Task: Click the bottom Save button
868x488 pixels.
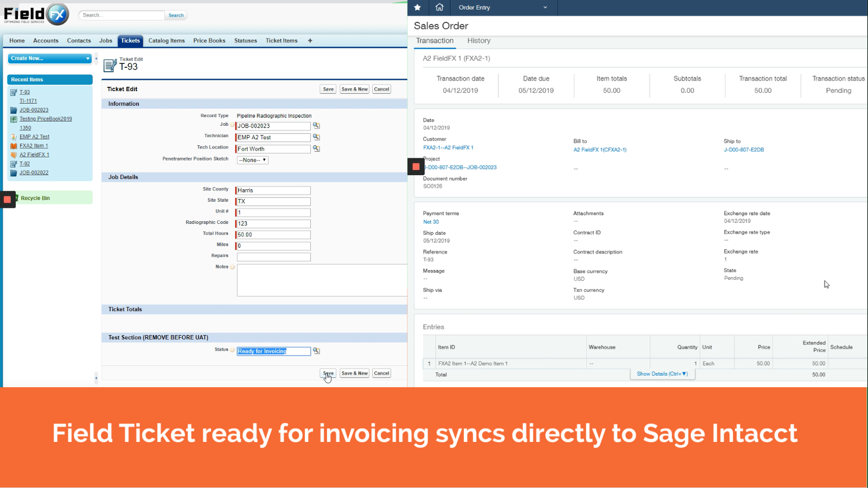Action: [x=328, y=373]
